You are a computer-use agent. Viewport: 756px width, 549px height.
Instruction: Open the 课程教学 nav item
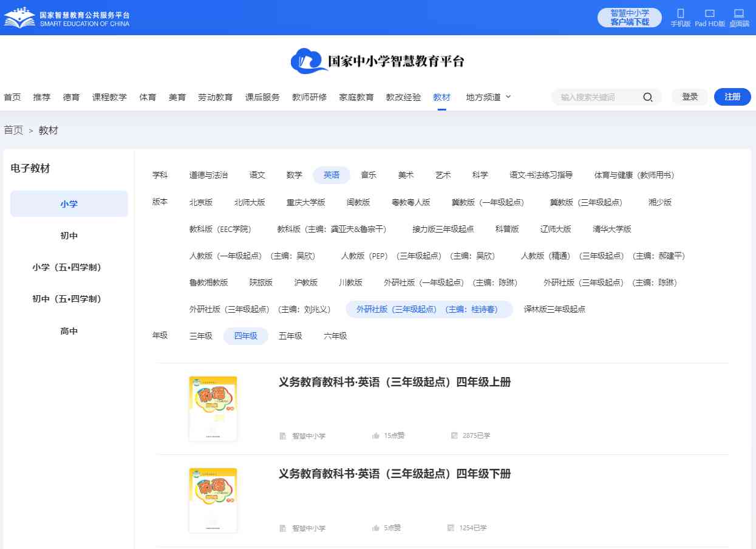pyautogui.click(x=110, y=97)
